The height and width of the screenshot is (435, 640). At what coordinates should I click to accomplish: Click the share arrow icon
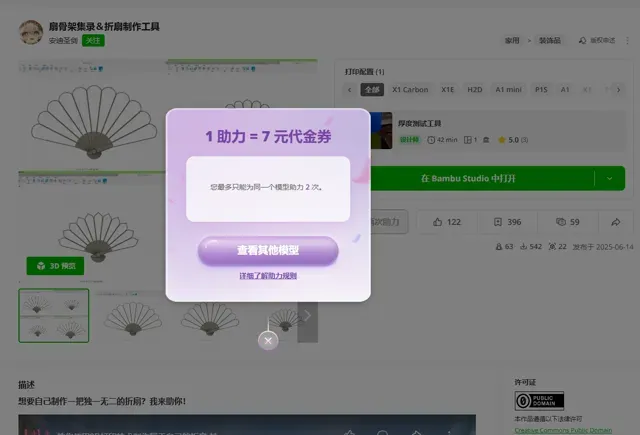point(616,222)
